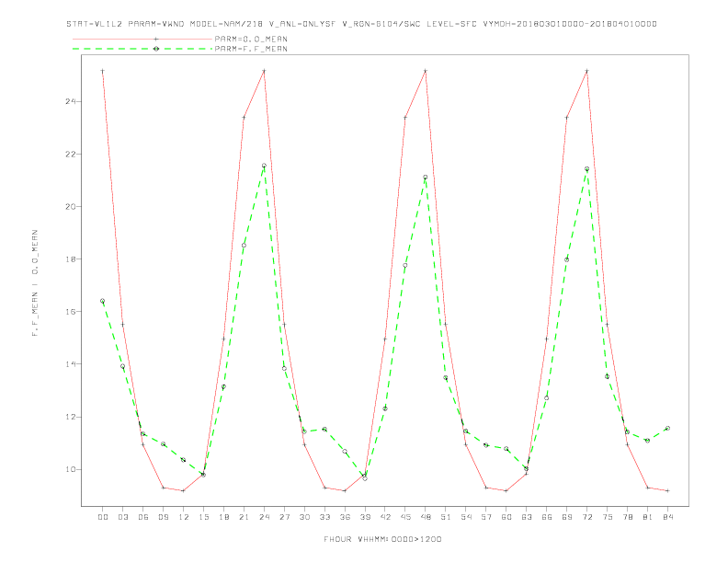Click the chart title line starting STAT=VL1L2
Viewport: 728px width, 563px height.
[x=361, y=24]
